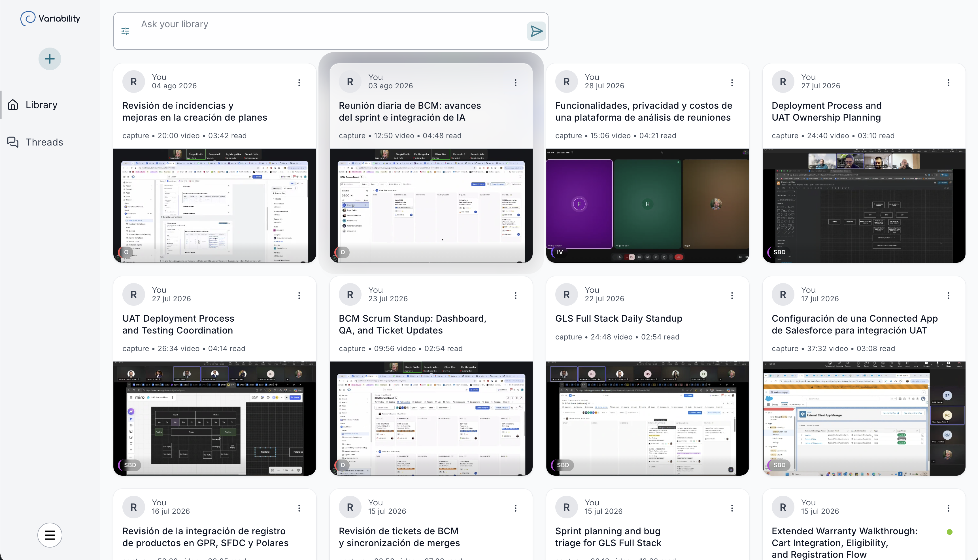Viewport: 978px width, 560px height.
Task: Send the library query with the arrow icon
Action: pyautogui.click(x=537, y=31)
